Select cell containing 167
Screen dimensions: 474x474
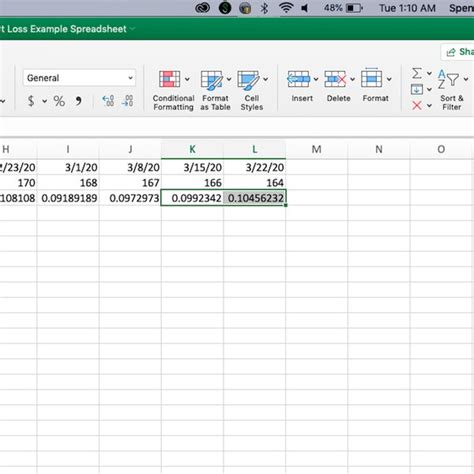[130, 183]
